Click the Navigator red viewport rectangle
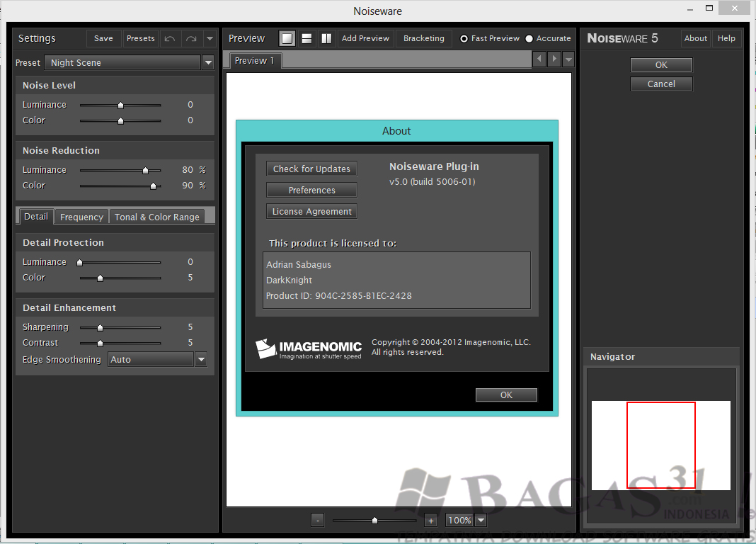756x544 pixels. 661,445
